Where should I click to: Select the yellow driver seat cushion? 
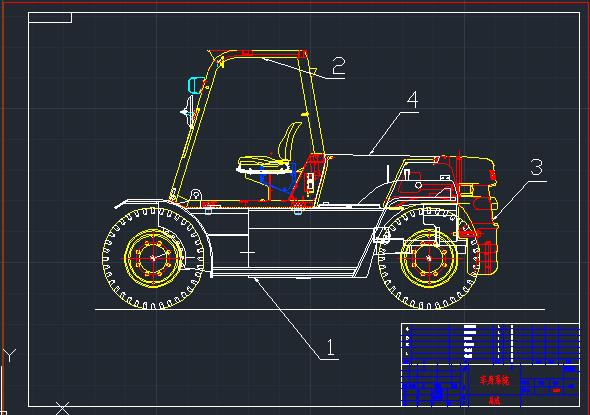coord(263,163)
